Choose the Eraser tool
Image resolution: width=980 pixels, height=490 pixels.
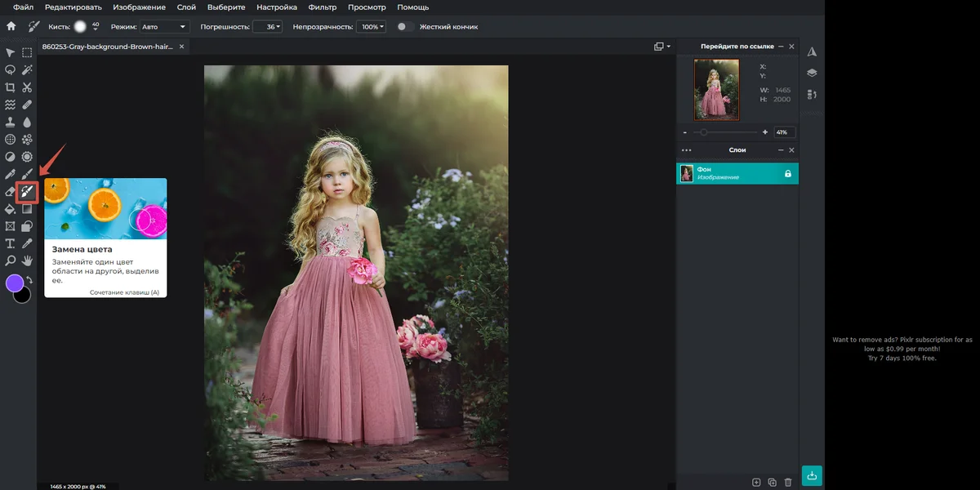coord(10,192)
